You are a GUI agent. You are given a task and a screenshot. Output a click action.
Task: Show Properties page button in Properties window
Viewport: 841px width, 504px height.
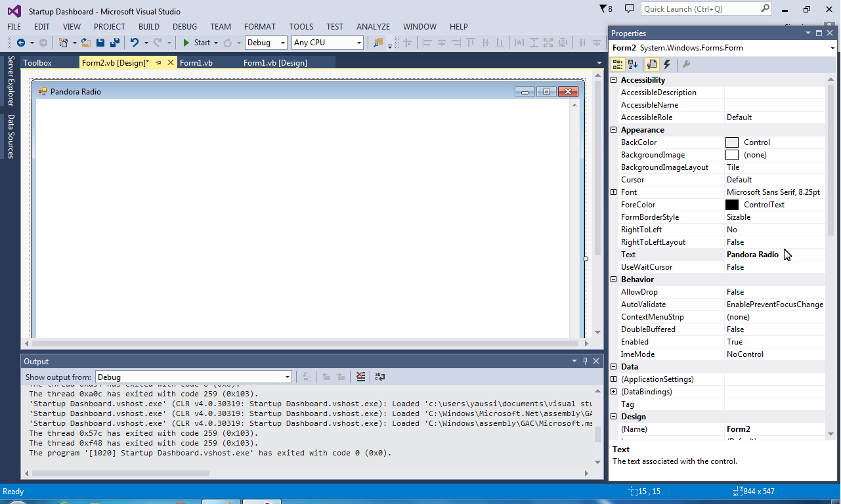(x=652, y=64)
